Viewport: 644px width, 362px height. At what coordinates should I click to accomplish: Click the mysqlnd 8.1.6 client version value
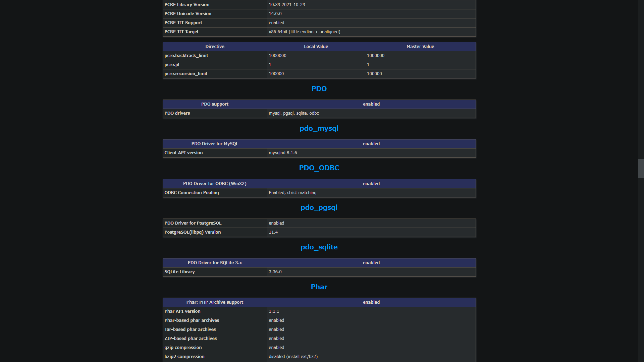(x=282, y=153)
